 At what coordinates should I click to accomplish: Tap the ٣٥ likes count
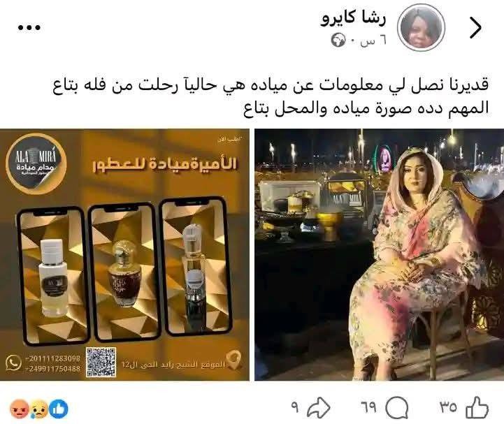pyautogui.click(x=448, y=408)
